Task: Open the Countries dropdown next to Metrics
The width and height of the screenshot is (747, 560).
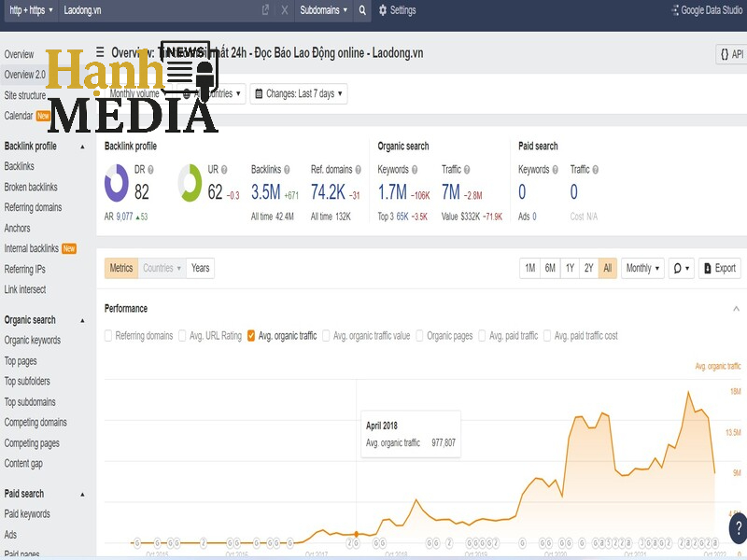Action: pyautogui.click(x=162, y=268)
